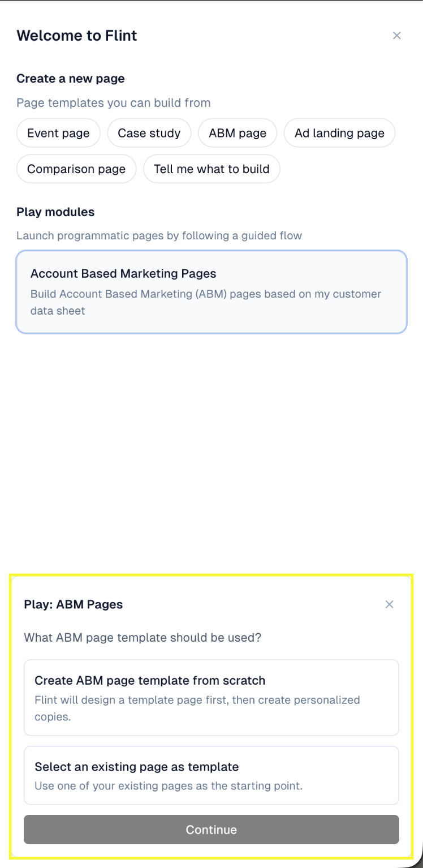Open the Account Based Marketing Pages module
The image size is (423, 868).
click(x=212, y=291)
